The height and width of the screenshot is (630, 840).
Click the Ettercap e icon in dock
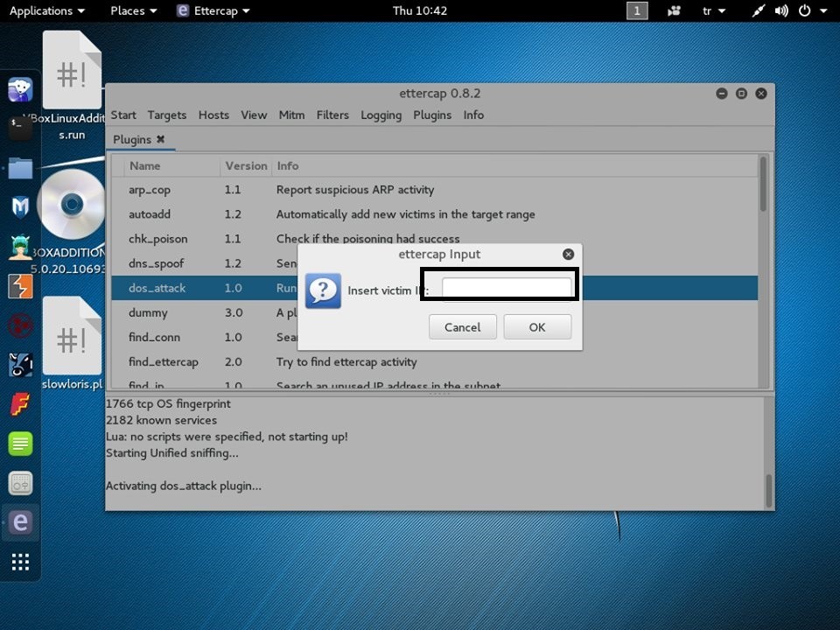click(x=20, y=522)
